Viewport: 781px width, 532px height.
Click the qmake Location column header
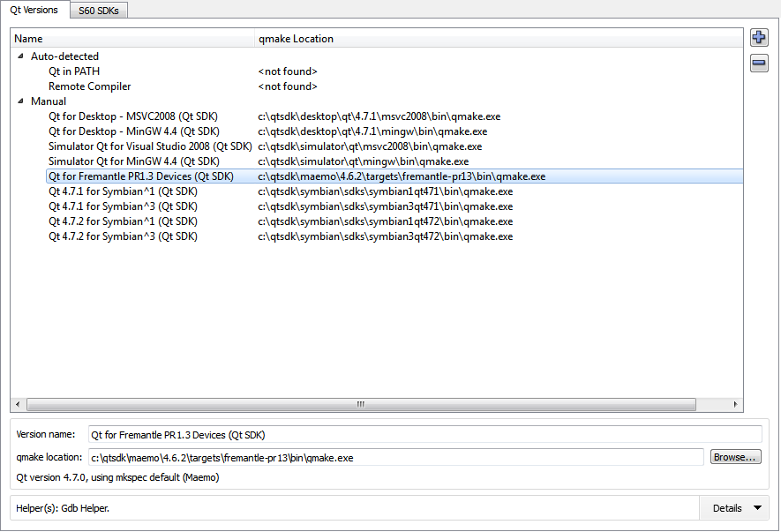pos(499,39)
